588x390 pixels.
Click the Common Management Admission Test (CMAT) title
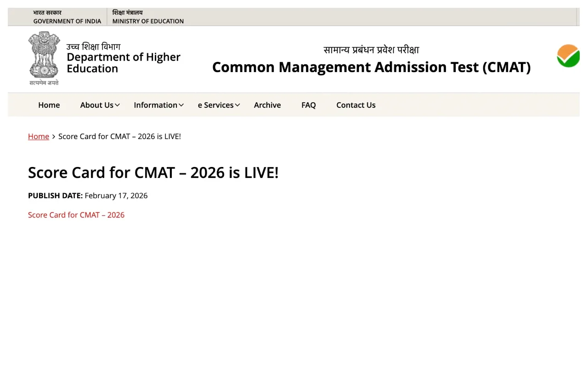tap(371, 67)
